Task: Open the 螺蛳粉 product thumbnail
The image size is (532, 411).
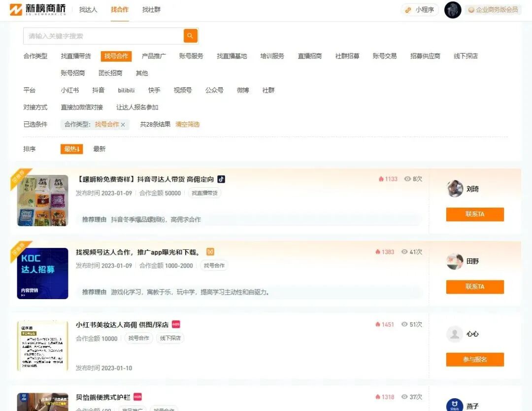Action: click(43, 201)
